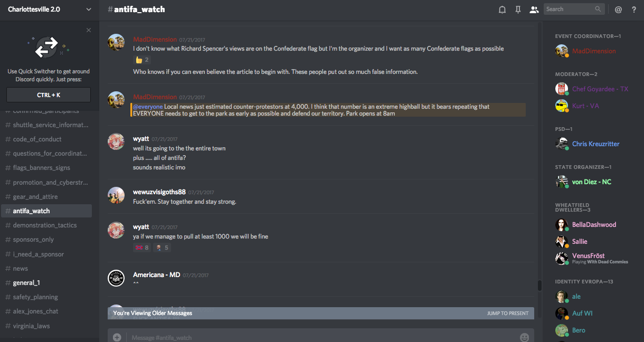Open the demonstration_tactics channel
Screen dimensions: 644x342
tap(45, 225)
